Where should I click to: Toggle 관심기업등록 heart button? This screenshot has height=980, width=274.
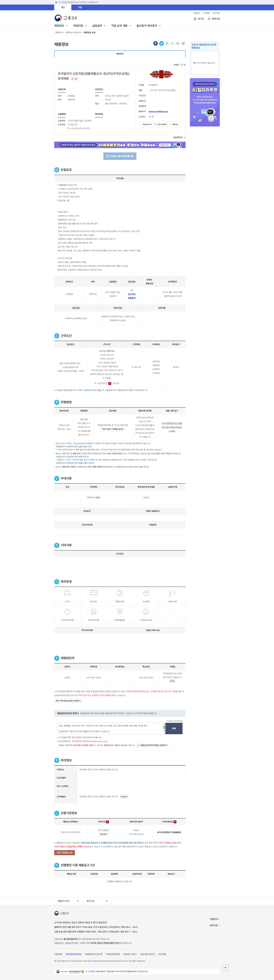point(160,124)
